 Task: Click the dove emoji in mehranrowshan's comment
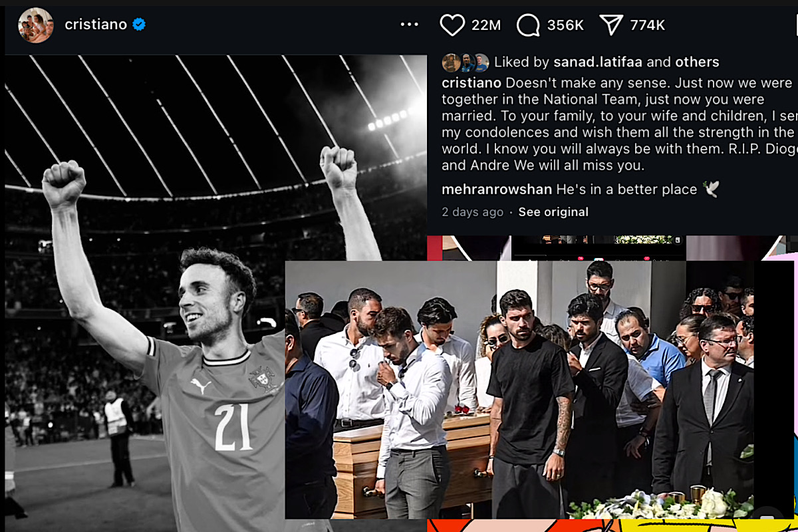click(x=711, y=190)
